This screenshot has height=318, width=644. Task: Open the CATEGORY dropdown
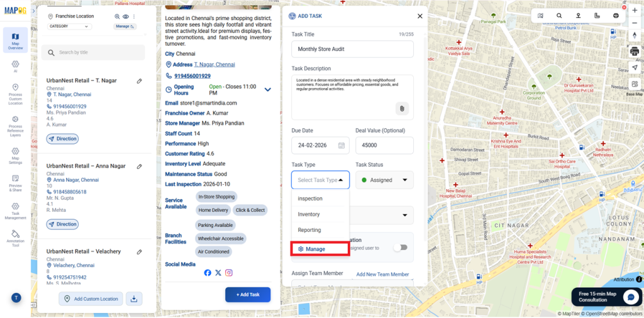tap(70, 26)
